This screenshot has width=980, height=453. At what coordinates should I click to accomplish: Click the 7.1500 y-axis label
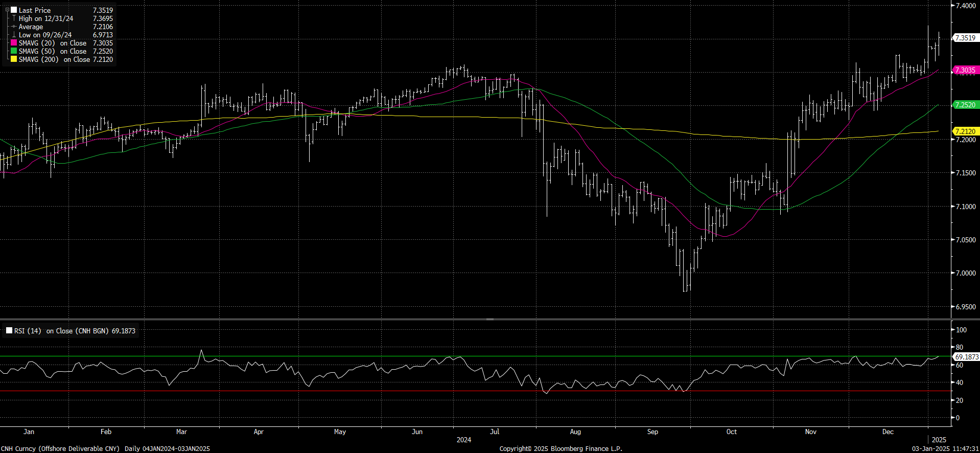tap(966, 173)
